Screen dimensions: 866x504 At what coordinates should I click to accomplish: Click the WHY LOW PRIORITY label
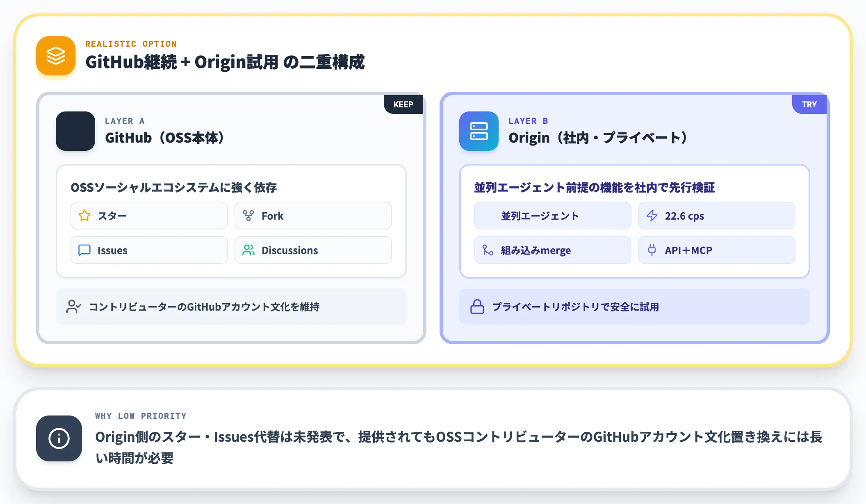coord(141,416)
